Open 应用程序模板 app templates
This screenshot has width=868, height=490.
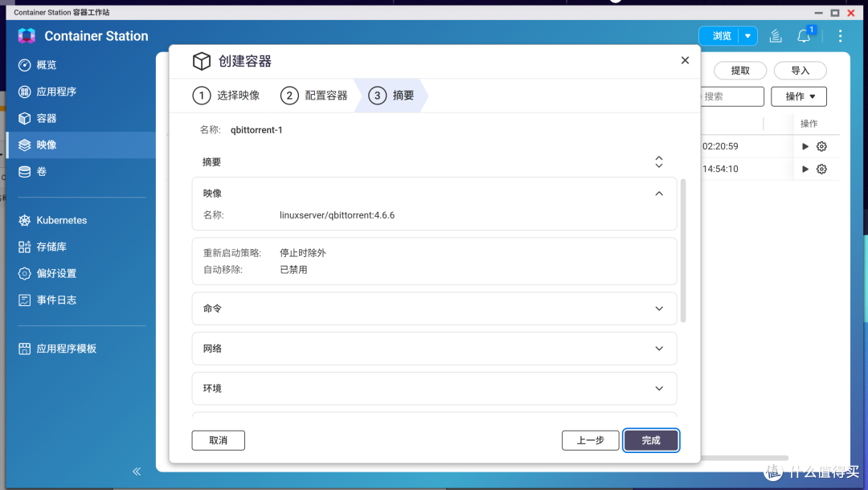pos(81,349)
